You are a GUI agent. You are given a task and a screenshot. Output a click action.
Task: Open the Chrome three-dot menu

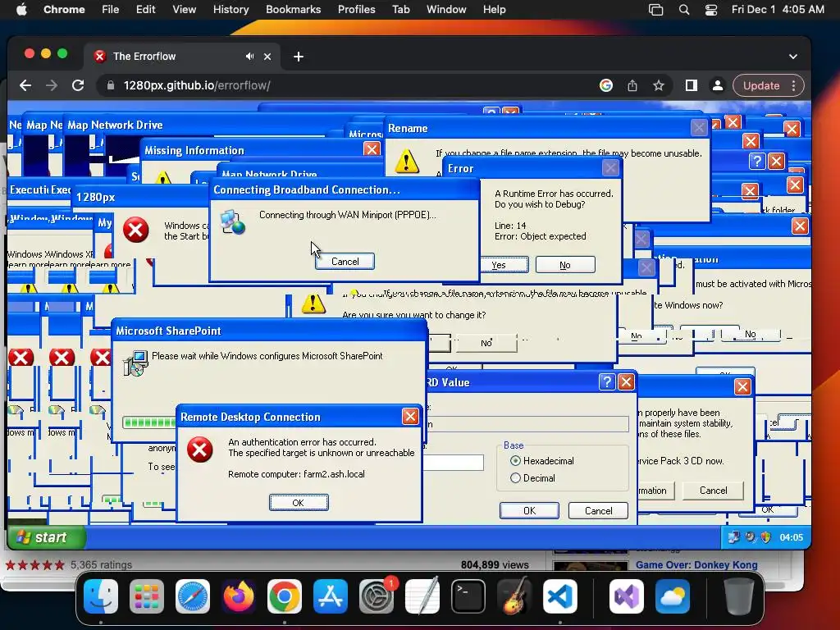(794, 85)
